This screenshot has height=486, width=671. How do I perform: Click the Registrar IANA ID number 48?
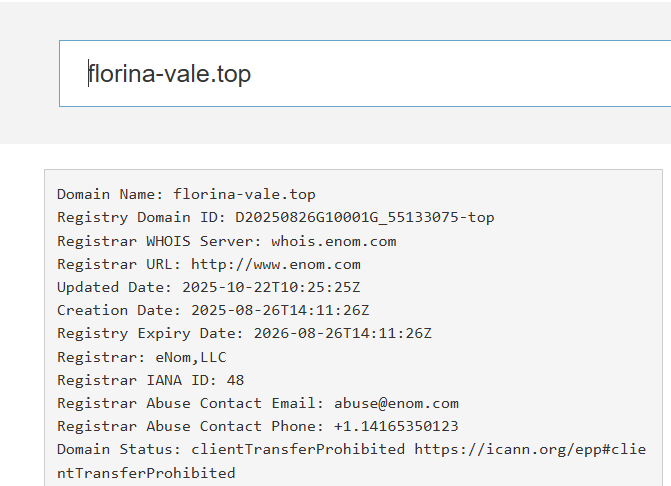(235, 380)
